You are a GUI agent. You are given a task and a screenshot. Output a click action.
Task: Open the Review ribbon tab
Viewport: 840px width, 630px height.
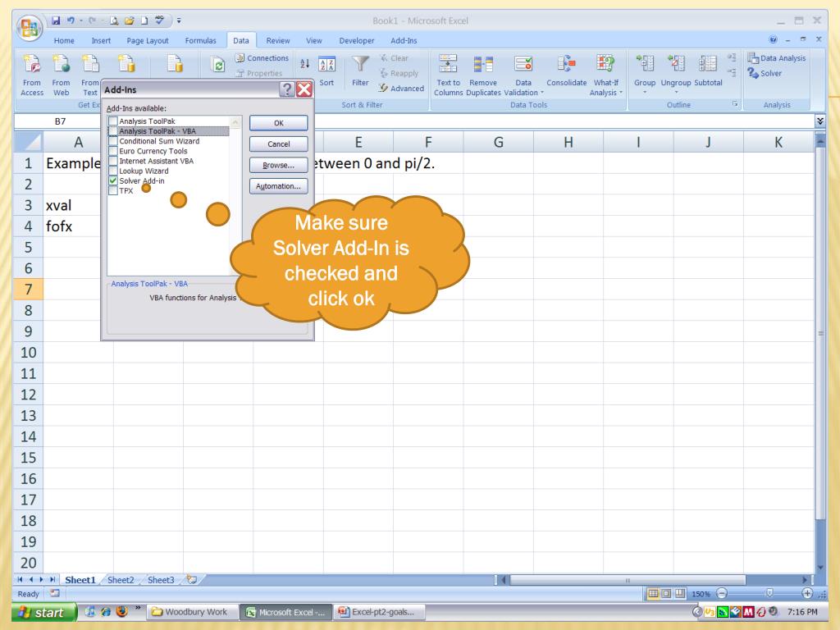pyautogui.click(x=278, y=40)
